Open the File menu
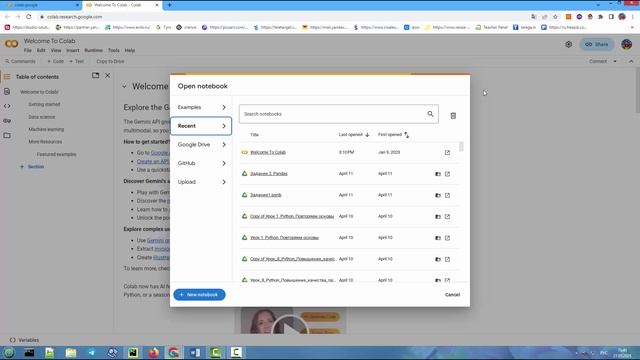The image size is (640, 360). coord(27,51)
